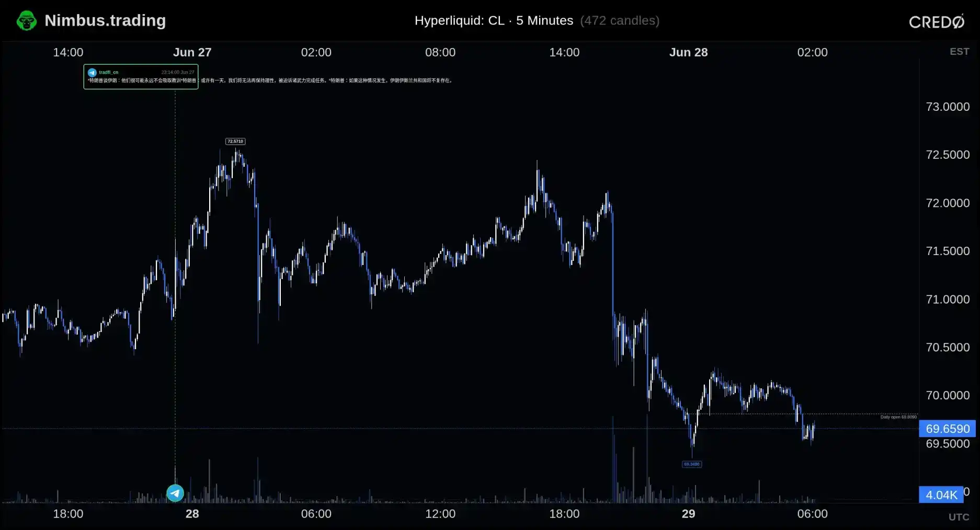Click the current price tag 69.6590
Viewport: 980px width, 530px height.
pos(947,429)
